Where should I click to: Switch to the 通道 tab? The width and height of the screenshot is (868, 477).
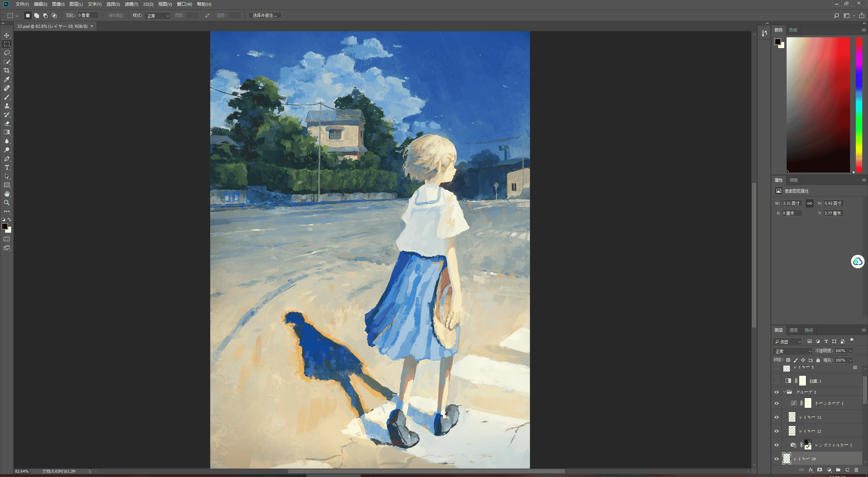[x=793, y=330]
